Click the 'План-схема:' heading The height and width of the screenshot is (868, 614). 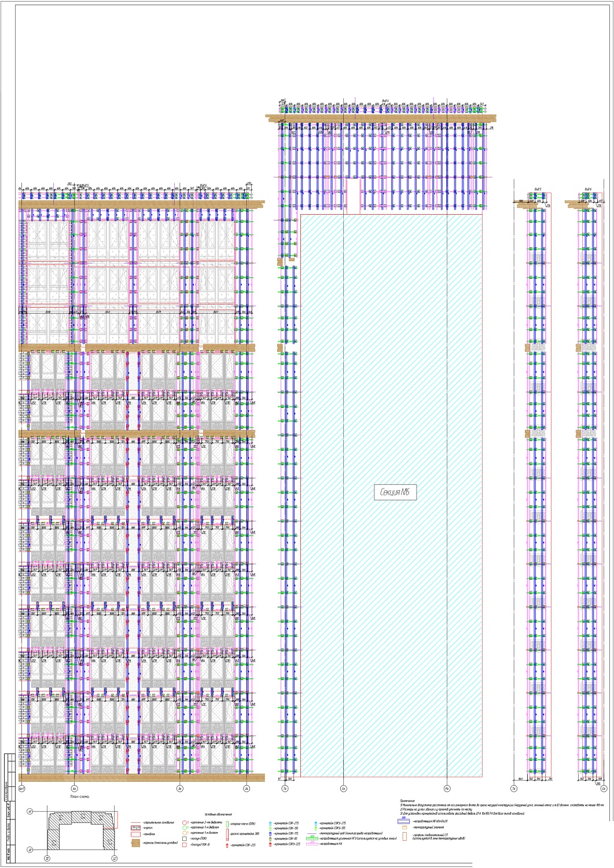click(x=80, y=797)
